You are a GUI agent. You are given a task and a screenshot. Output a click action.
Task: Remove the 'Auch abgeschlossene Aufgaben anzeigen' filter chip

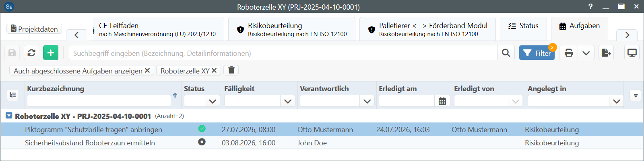(147, 70)
